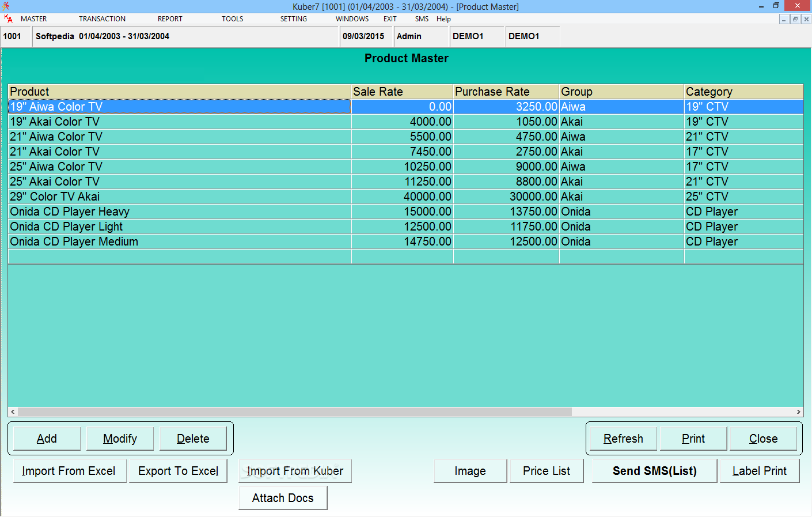812x517 pixels.
Task: Restore the inner Product Master window
Action: 795,19
